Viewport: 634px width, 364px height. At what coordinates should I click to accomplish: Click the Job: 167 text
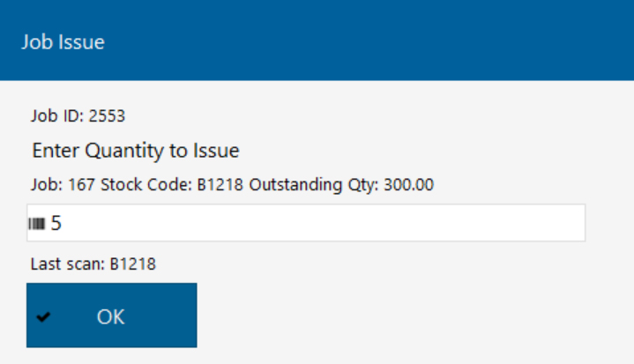click(x=63, y=184)
